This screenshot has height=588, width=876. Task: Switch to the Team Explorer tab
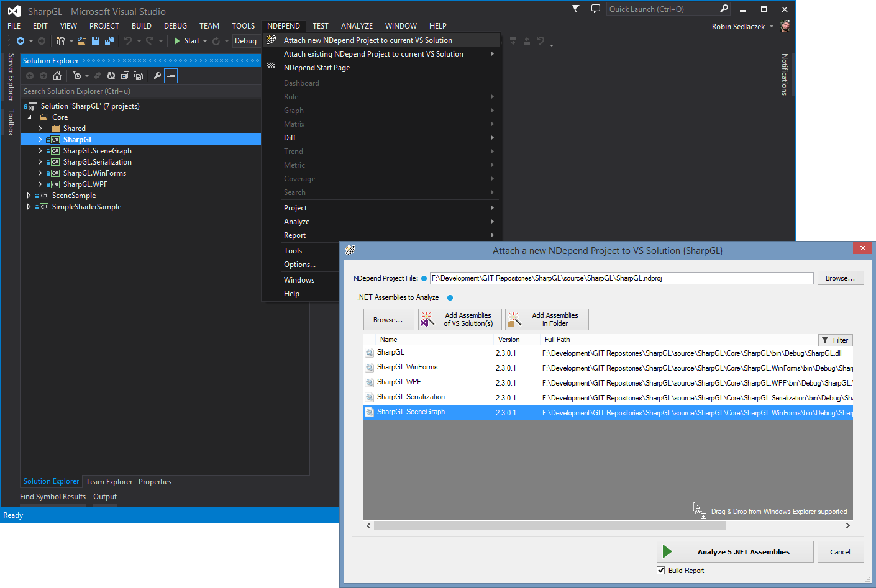[x=109, y=482]
